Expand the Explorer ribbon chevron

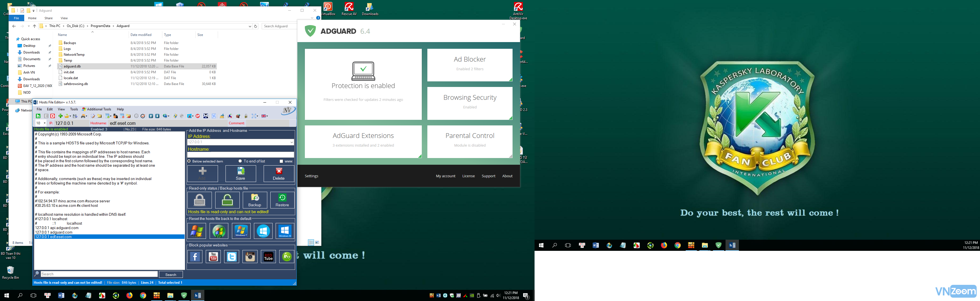(x=312, y=18)
